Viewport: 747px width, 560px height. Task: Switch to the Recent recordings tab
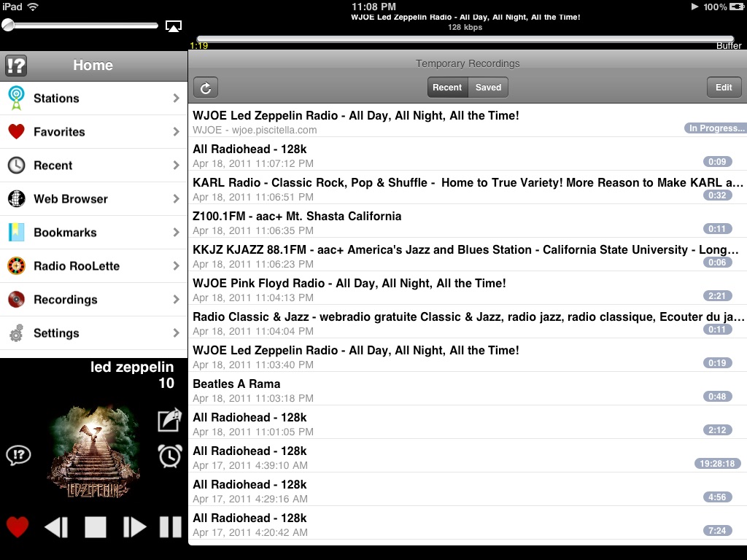(x=447, y=87)
